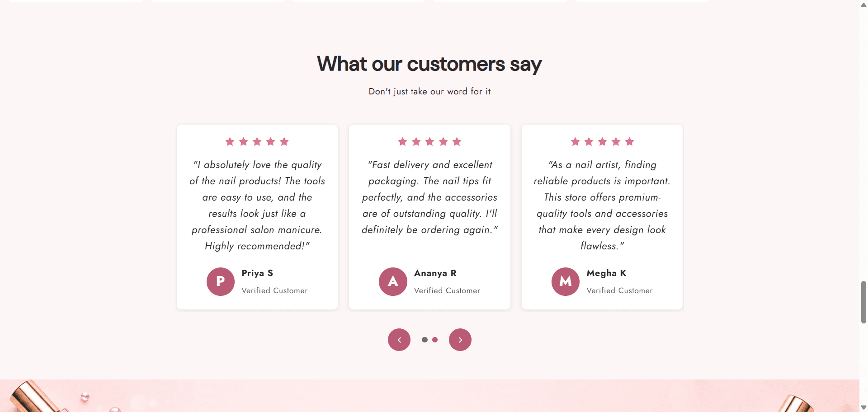Select Megha's nail artist testimonial text
The image size is (868, 412).
(x=602, y=205)
